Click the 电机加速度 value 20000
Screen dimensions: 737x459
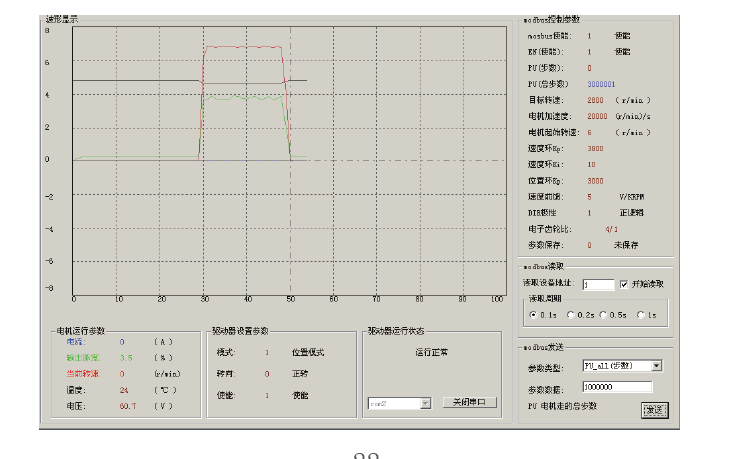(597, 116)
